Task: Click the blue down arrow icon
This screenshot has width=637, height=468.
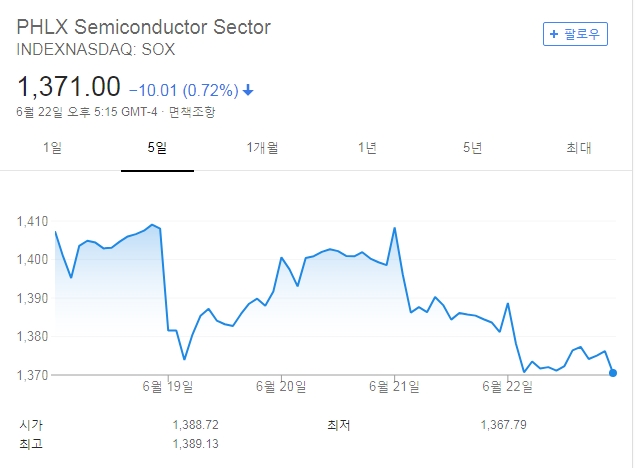Action: (249, 90)
